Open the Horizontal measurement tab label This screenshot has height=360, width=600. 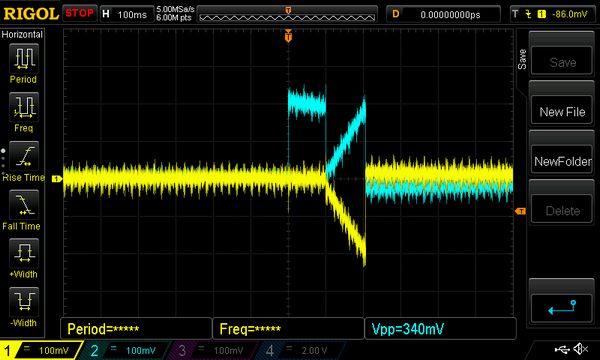[x=22, y=34]
